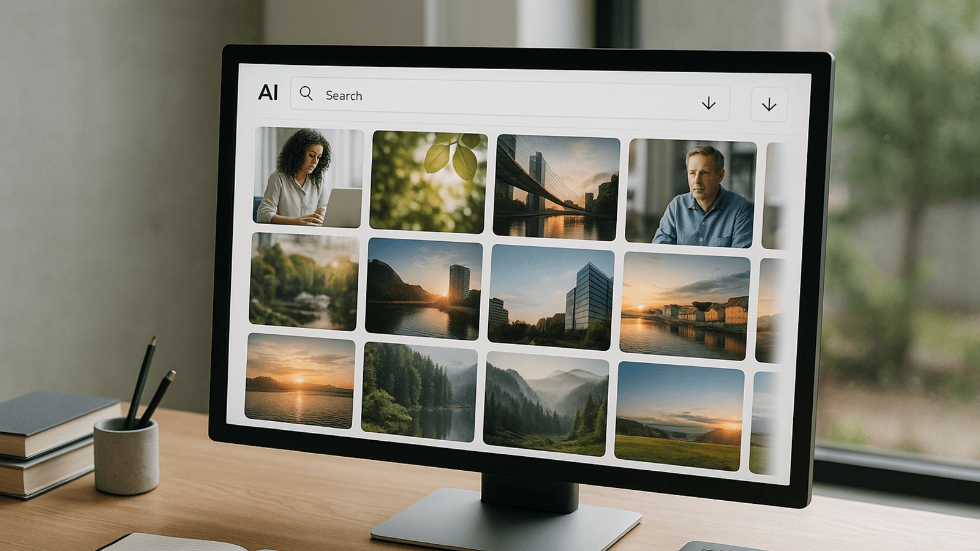Open the misty mountain valley thumbnail
The image size is (980, 551).
pyautogui.click(x=546, y=403)
